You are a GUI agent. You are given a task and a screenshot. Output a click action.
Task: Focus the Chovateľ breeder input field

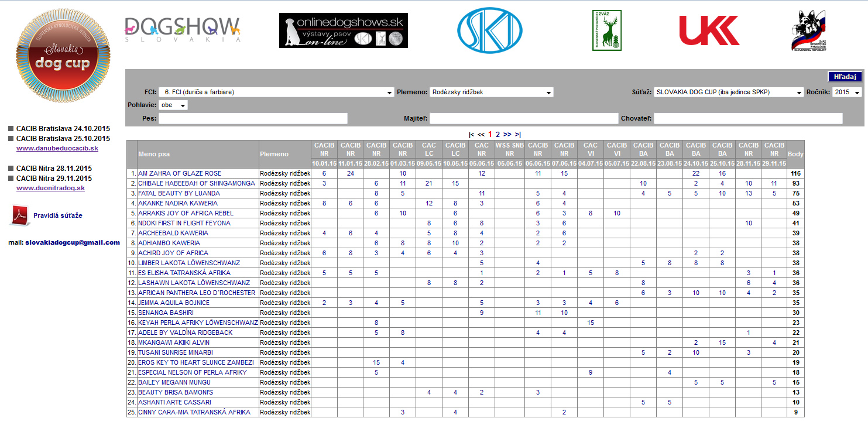point(748,118)
